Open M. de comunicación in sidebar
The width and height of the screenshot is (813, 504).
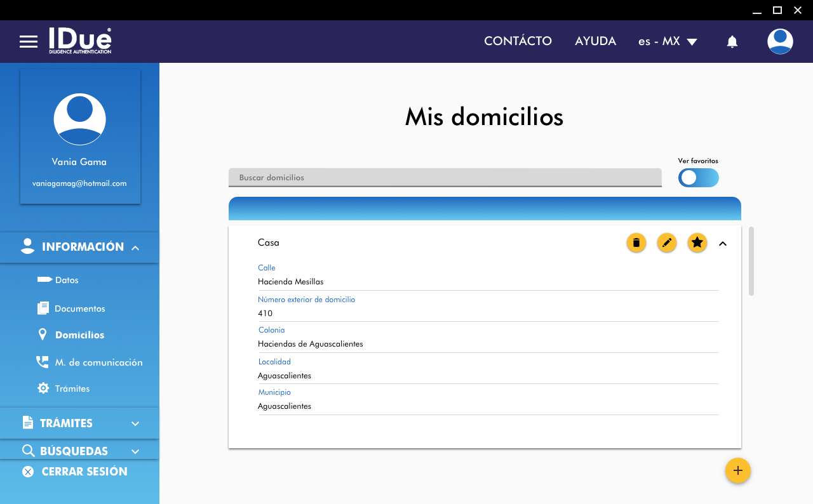click(x=98, y=362)
